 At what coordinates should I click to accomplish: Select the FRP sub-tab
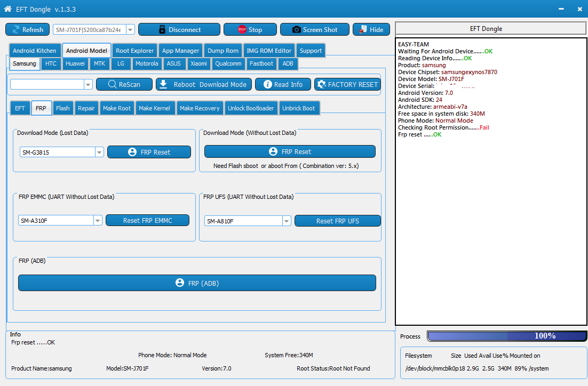tap(41, 108)
